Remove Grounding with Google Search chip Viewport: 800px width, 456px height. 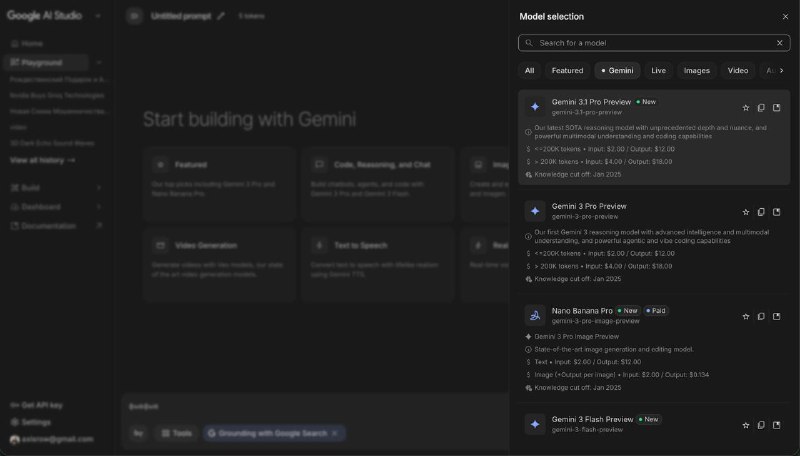click(x=335, y=433)
